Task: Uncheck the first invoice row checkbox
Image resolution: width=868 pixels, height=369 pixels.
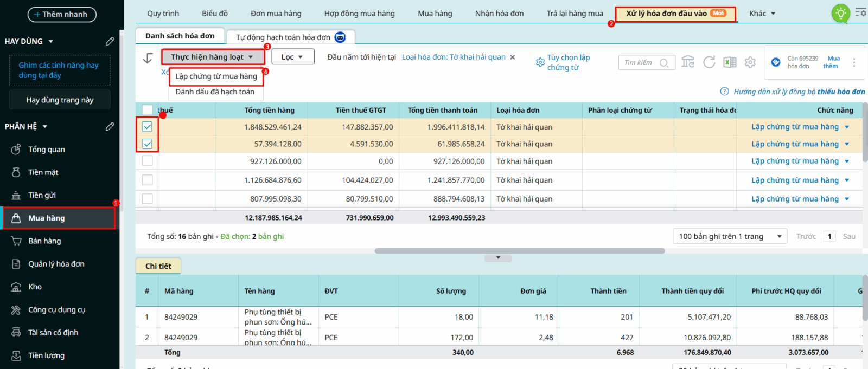Action: [147, 127]
